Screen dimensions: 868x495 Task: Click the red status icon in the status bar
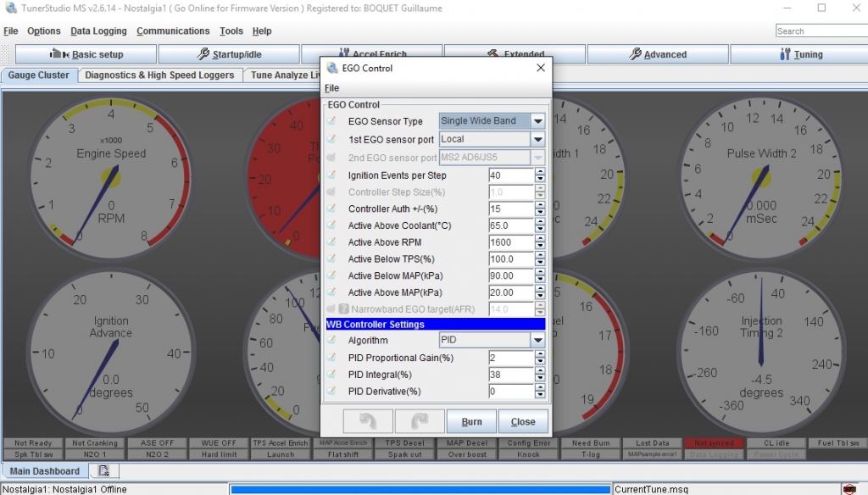(x=849, y=489)
